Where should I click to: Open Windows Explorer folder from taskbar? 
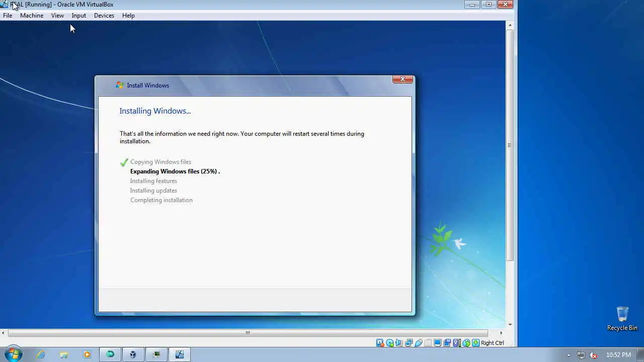tap(64, 354)
